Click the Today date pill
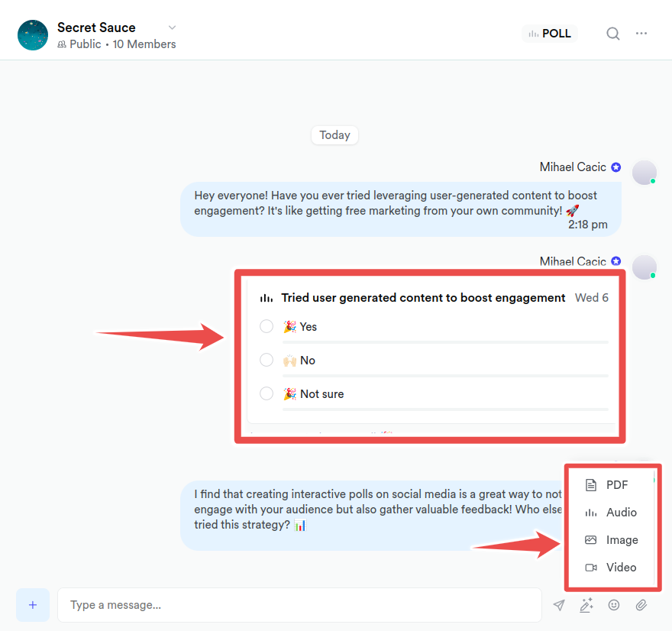The image size is (672, 631). [x=334, y=135]
